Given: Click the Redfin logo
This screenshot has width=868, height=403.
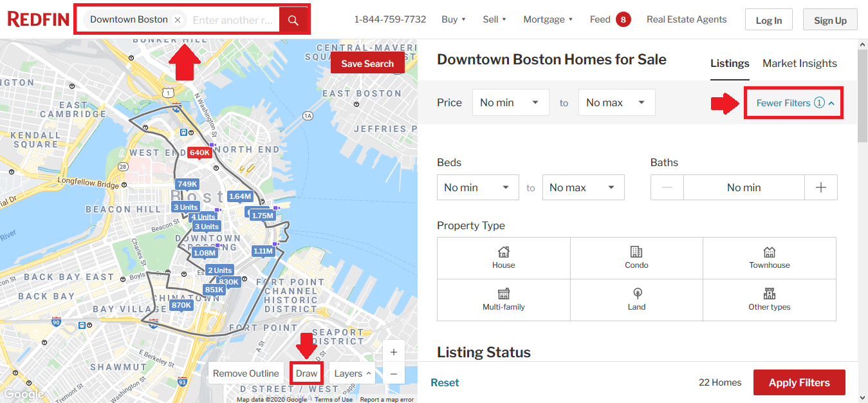Looking at the screenshot, I should coord(37,19).
